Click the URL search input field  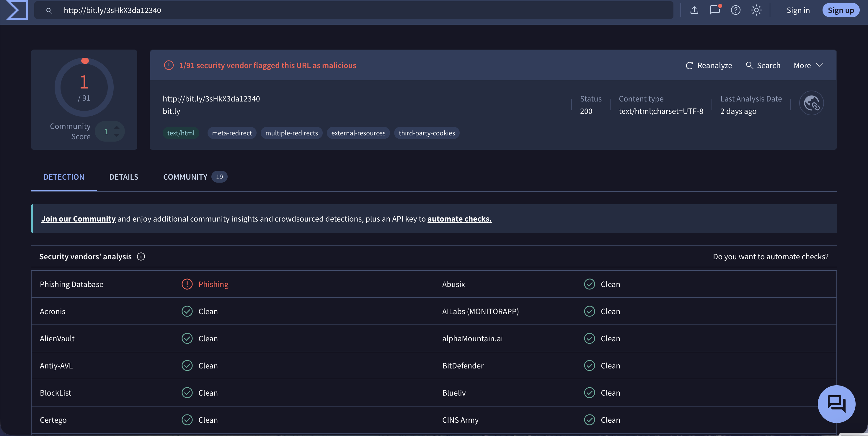click(x=354, y=10)
